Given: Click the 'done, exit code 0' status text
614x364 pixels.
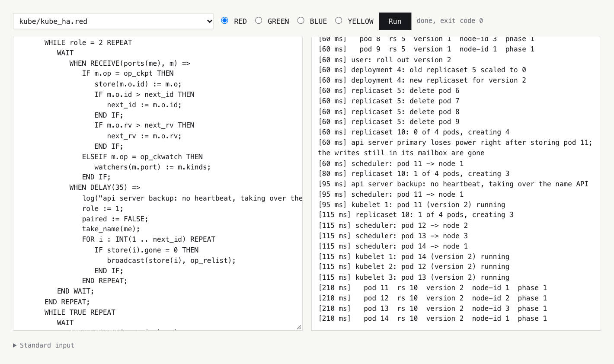Looking at the screenshot, I should (x=450, y=21).
